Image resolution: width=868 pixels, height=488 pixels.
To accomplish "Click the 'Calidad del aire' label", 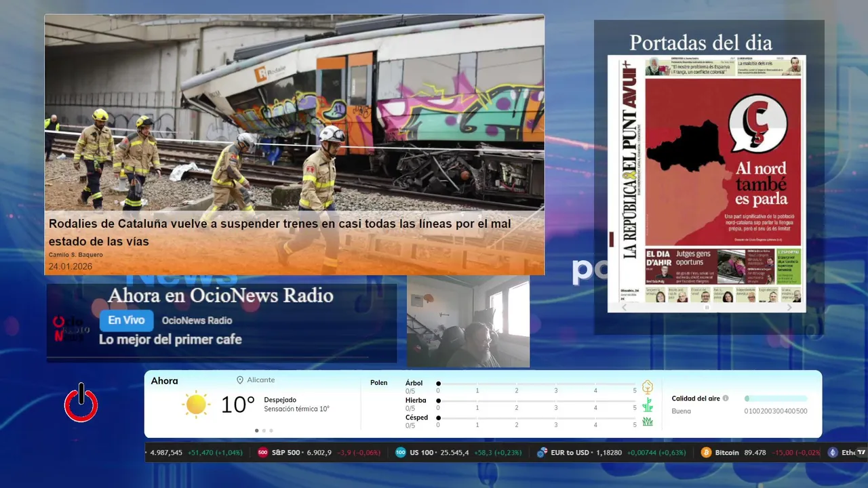I will tap(696, 399).
